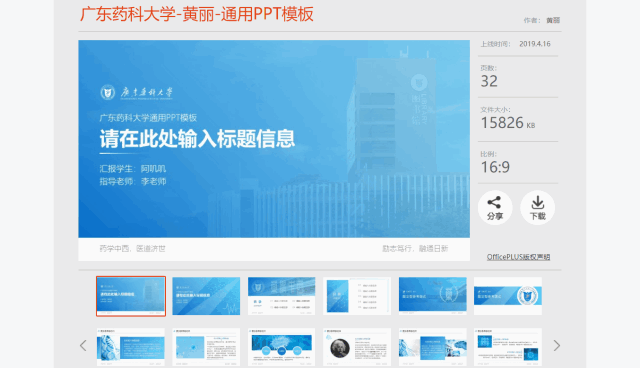Screen dimensions: 640x368
Task: Open bottom-row thumbnail with lab glassware photo
Action: pyautogui.click(x=131, y=347)
